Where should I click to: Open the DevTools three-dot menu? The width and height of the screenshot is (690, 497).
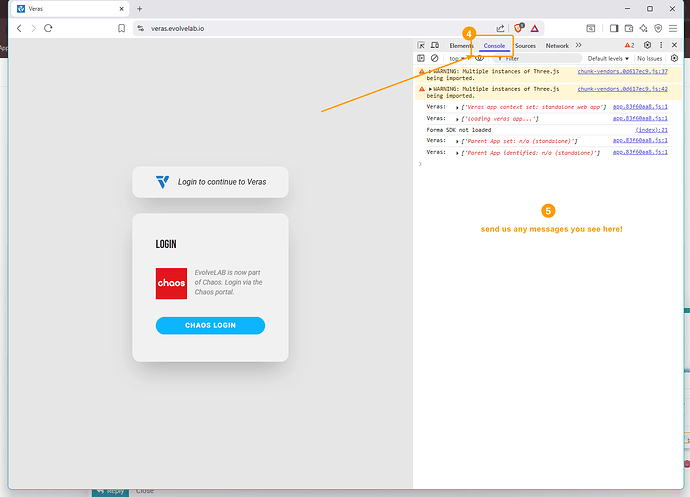(661, 45)
